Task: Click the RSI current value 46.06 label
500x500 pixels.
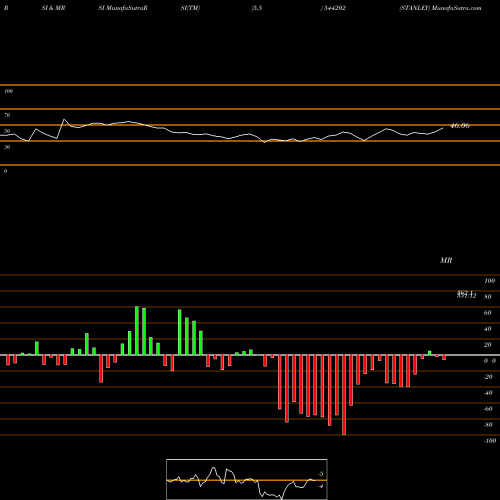Action: tap(460, 126)
